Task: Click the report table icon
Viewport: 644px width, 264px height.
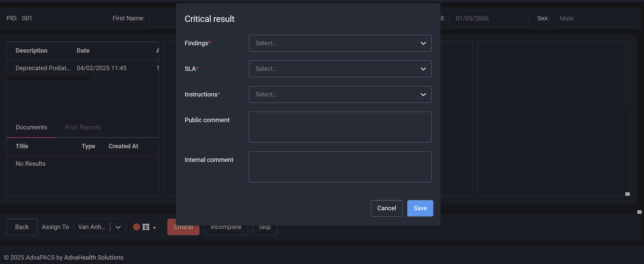Action: [x=146, y=227]
